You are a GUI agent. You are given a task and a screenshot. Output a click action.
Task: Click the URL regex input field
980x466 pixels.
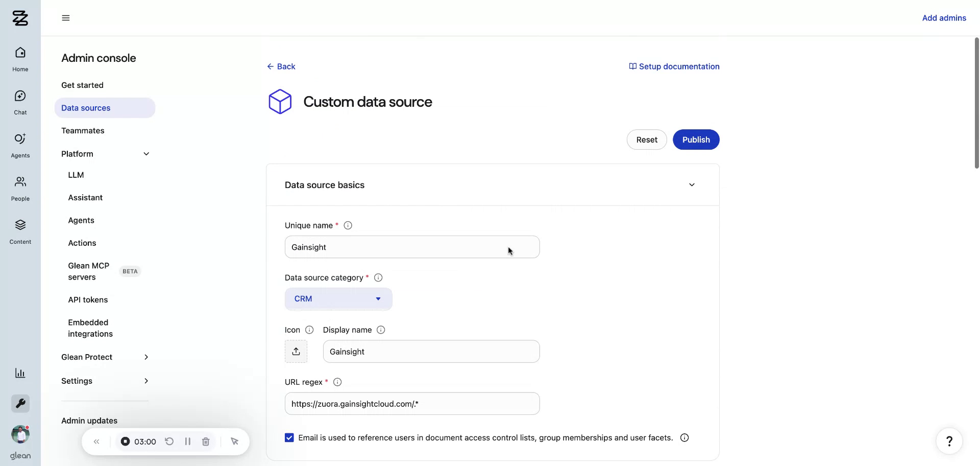[412, 403]
